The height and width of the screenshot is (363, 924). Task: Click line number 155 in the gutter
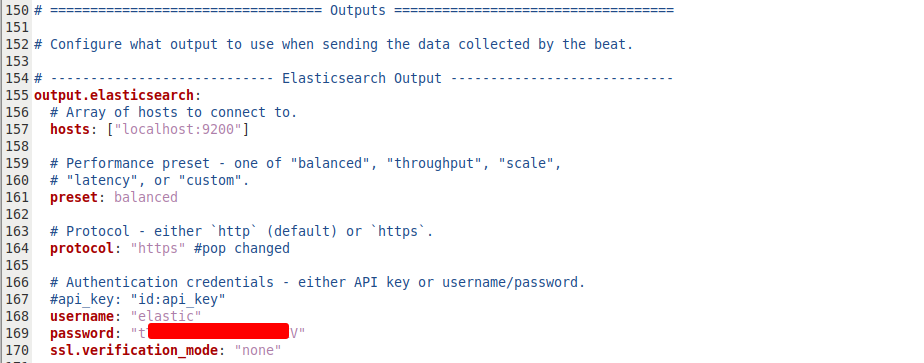pos(17,95)
